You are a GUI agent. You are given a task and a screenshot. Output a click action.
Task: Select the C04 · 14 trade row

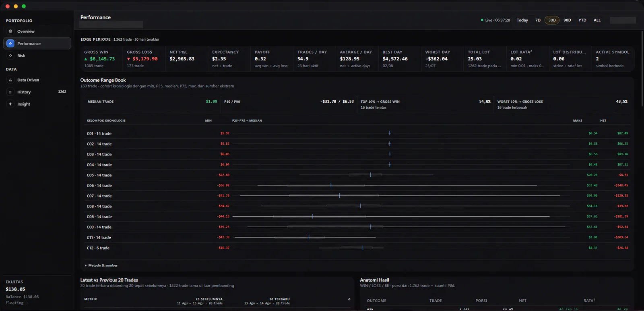click(x=357, y=165)
